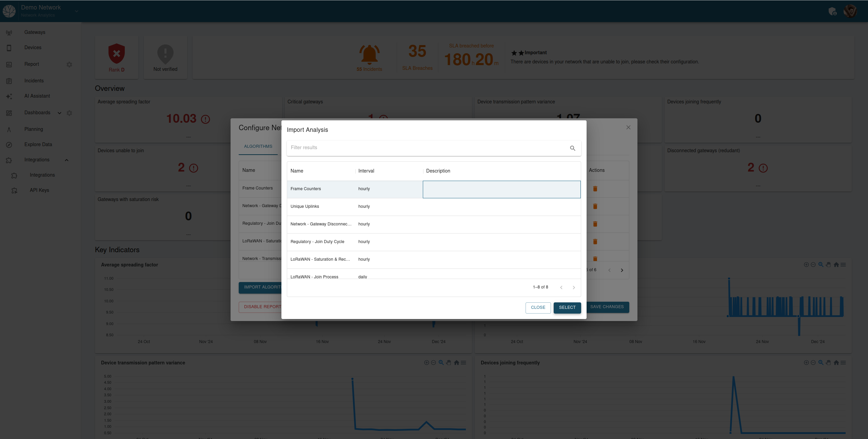Delete the Frame Counters algorithm via trash icon

[x=595, y=189]
